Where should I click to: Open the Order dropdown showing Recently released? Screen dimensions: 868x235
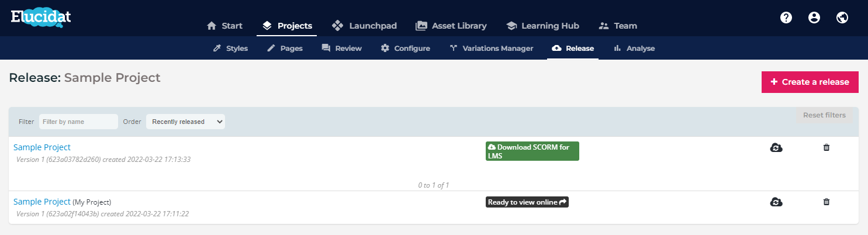click(x=185, y=122)
